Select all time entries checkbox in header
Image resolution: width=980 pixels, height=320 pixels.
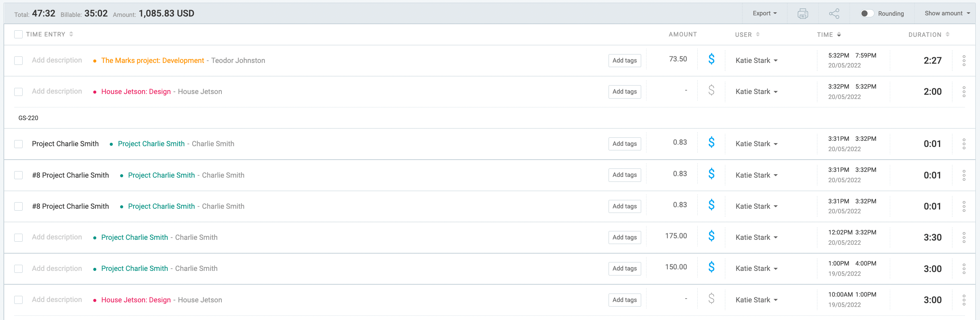tap(18, 35)
